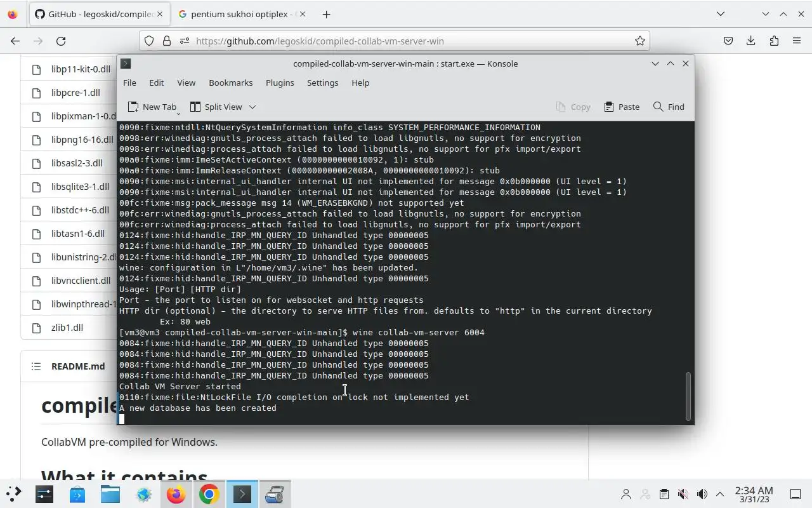List all Firefox tabs dropdown

click(x=721, y=14)
